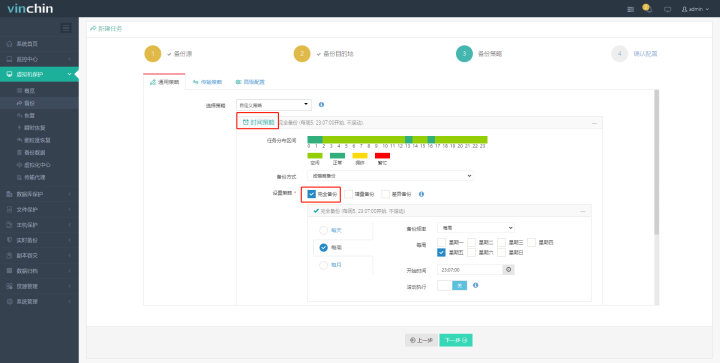Image resolution: width=720 pixels, height=363 pixels.
Task: Check the Tuesday (星期二) checkbox
Action: pos(471,242)
